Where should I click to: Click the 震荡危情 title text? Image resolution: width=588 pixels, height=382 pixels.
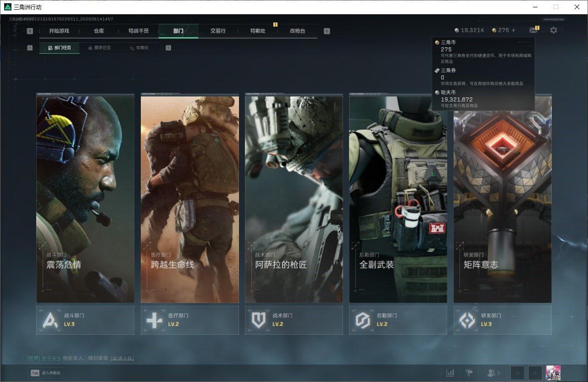click(64, 265)
